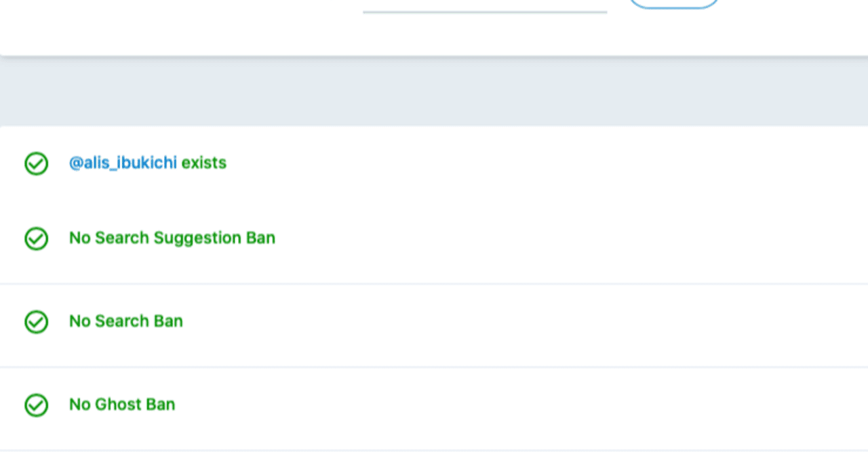Click the "@" symbol of the username

coord(75,163)
